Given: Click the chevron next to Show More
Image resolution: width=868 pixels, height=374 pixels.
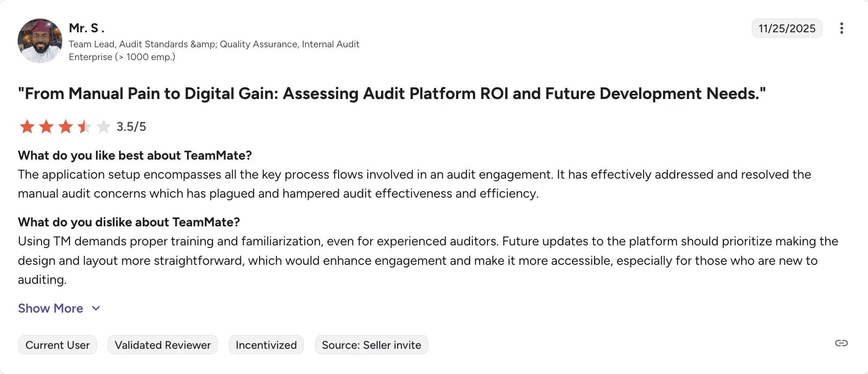Looking at the screenshot, I should point(96,309).
